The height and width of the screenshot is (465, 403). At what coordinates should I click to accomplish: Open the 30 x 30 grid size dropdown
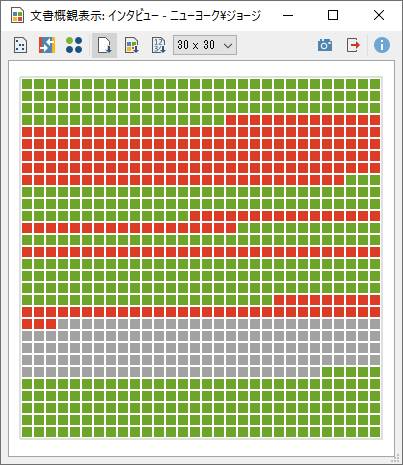click(x=205, y=45)
